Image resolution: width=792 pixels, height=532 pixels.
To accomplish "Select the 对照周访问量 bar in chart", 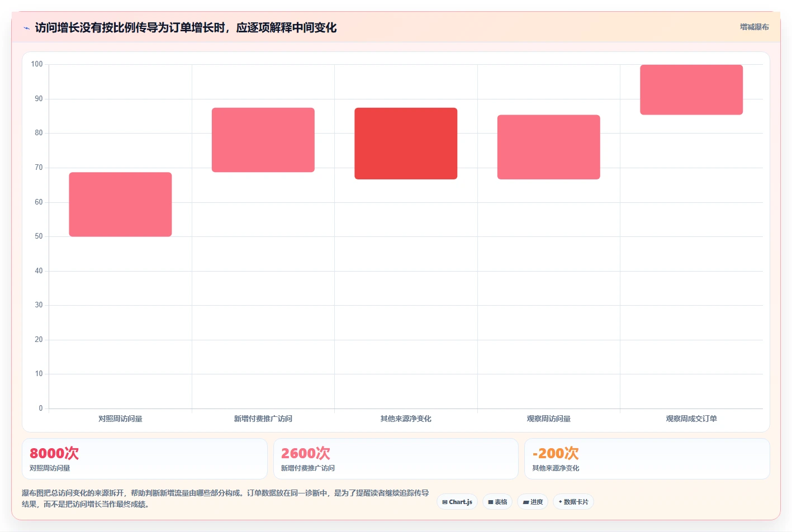I will click(120, 205).
